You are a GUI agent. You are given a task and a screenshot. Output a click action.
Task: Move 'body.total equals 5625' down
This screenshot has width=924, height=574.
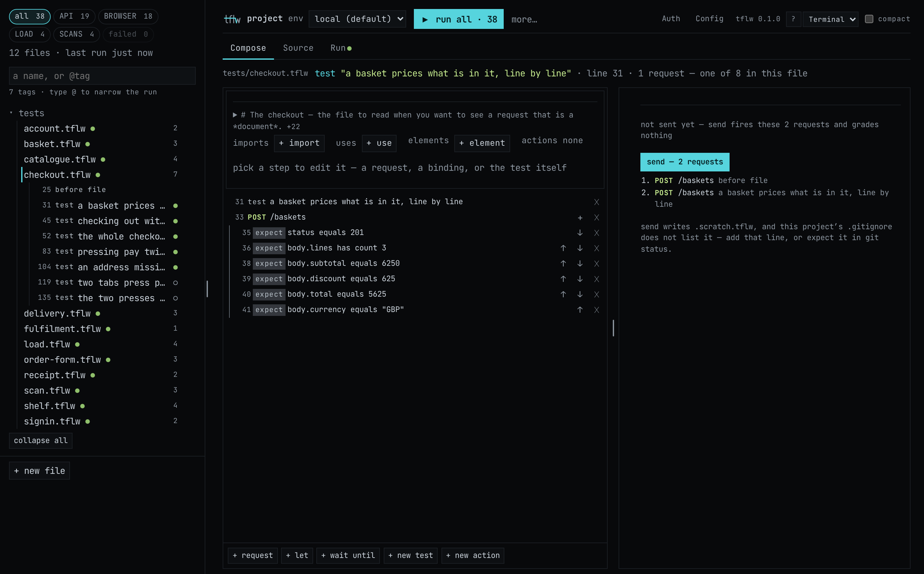coord(580,294)
